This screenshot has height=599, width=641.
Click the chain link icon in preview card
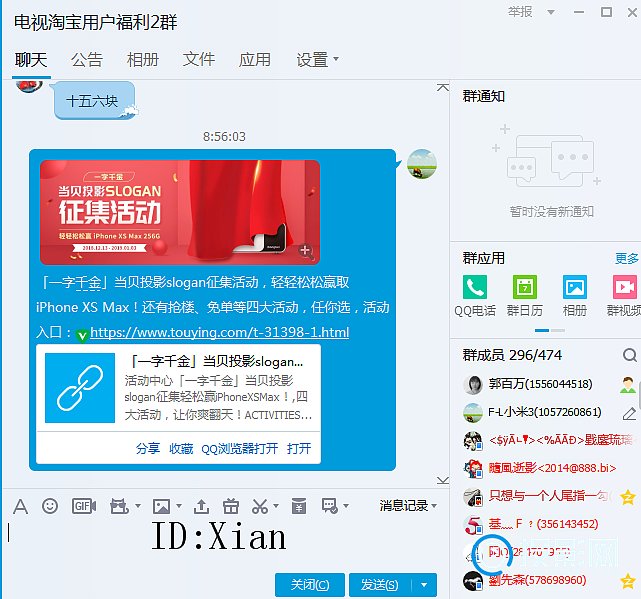[x=80, y=388]
